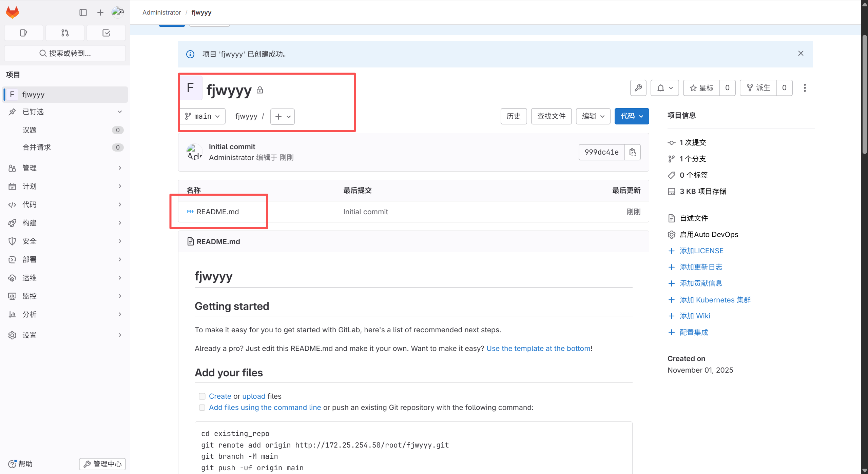This screenshot has height=474, width=868.
Task: Click the 搜索或转到 search field
Action: (x=65, y=53)
